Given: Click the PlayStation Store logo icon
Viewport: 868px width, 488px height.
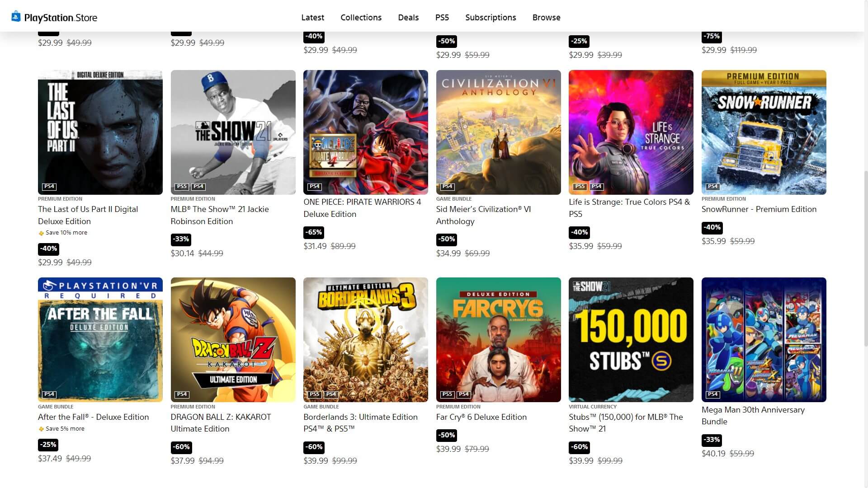Looking at the screenshot, I should 16,17.
